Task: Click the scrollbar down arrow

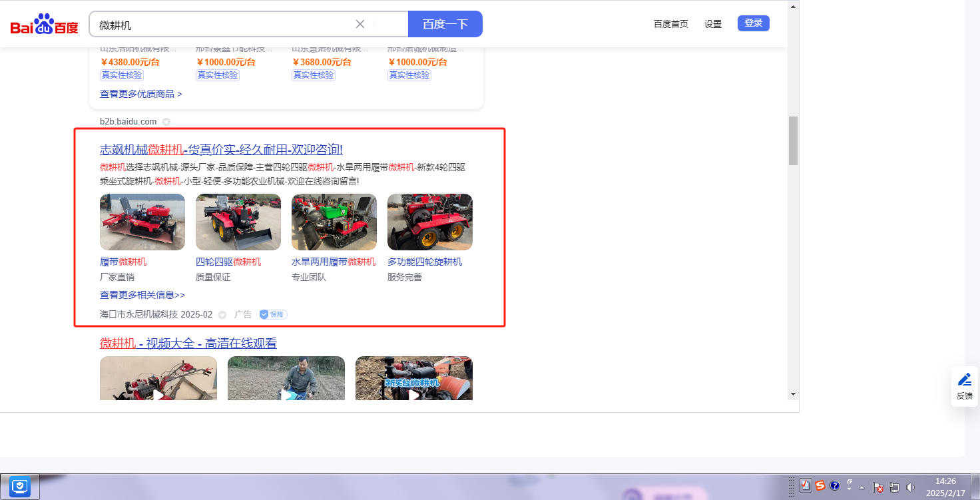Action: [x=793, y=394]
